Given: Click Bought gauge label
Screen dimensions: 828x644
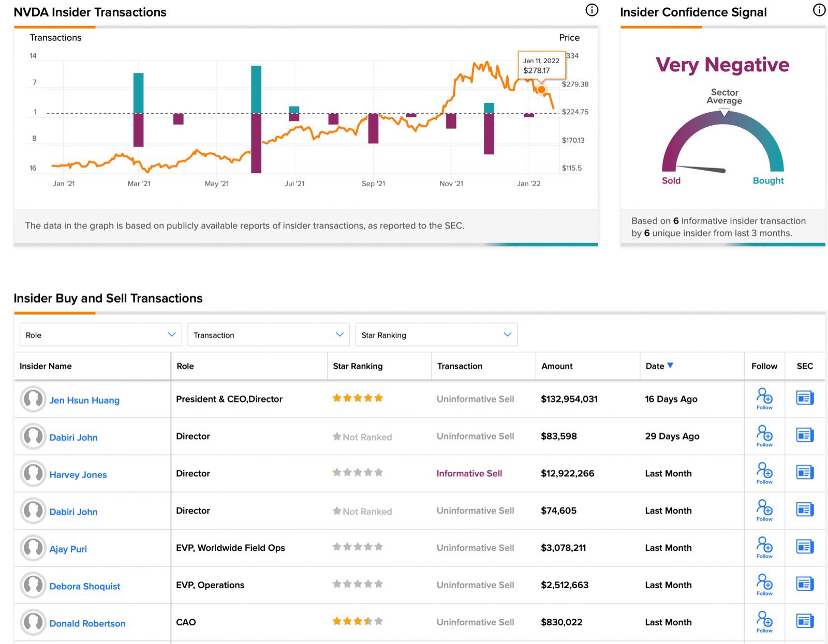Looking at the screenshot, I should tap(768, 181).
